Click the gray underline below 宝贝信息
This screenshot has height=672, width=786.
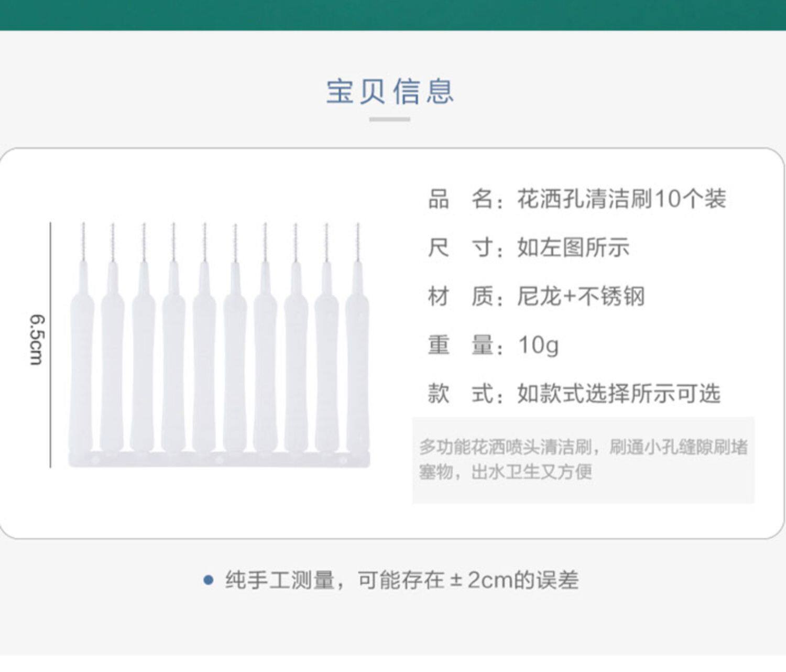click(389, 120)
